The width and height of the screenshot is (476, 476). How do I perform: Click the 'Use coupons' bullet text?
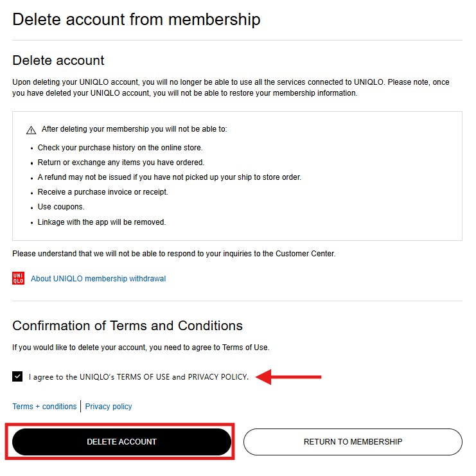coord(61,207)
